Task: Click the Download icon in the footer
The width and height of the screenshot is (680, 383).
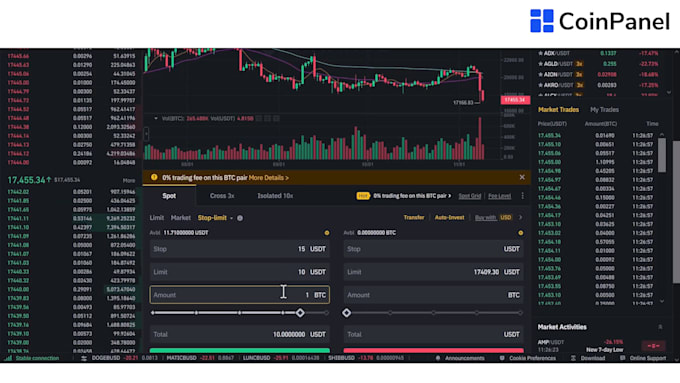Action: pos(573,358)
